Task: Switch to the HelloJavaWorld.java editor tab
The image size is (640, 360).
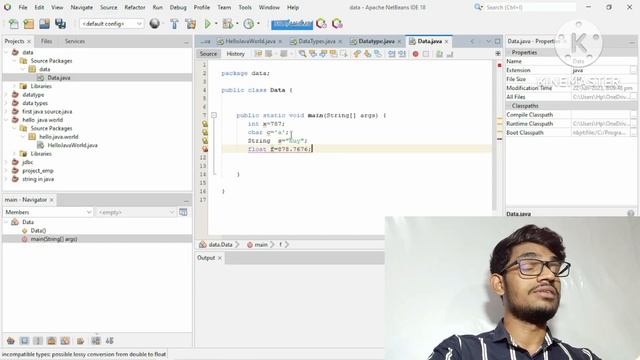Action: (250, 41)
